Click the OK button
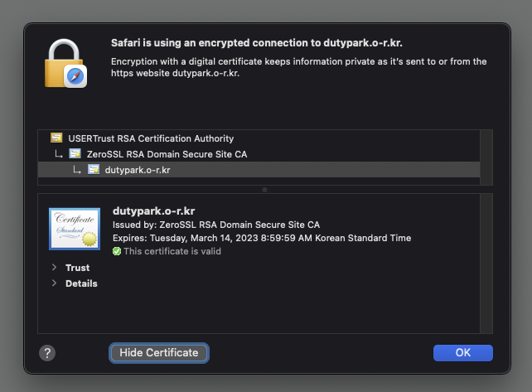 462,352
